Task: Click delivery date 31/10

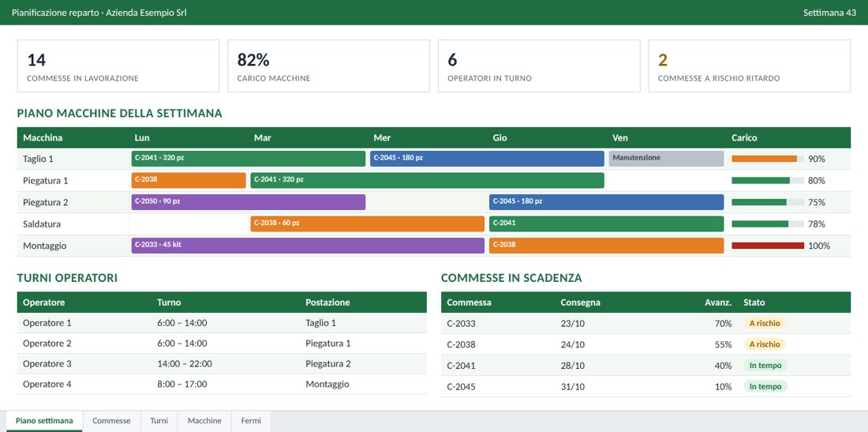Action: click(572, 386)
